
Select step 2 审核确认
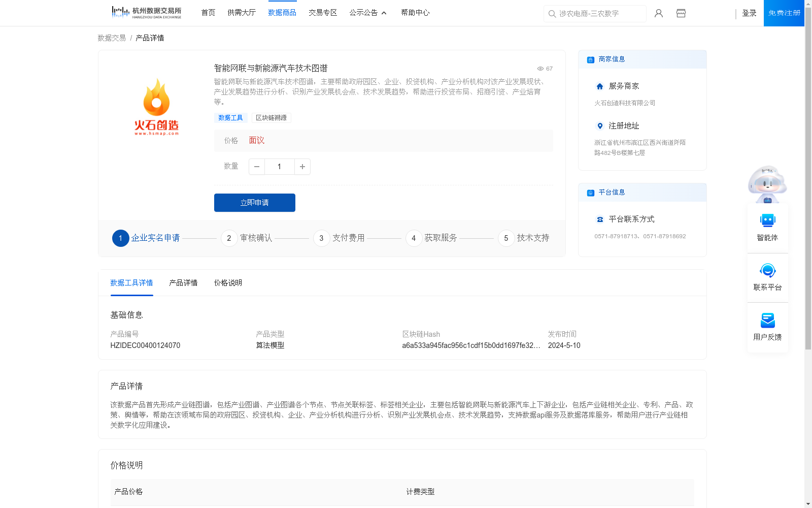coord(247,238)
